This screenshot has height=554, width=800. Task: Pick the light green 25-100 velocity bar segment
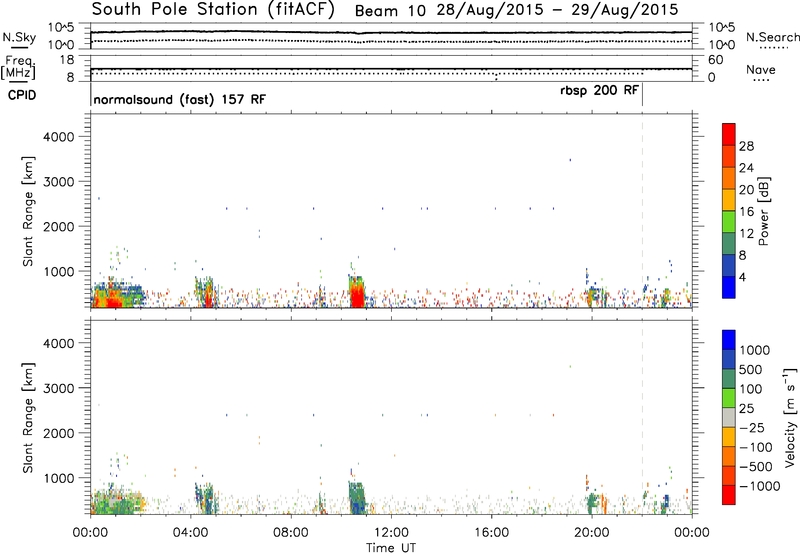[729, 398]
